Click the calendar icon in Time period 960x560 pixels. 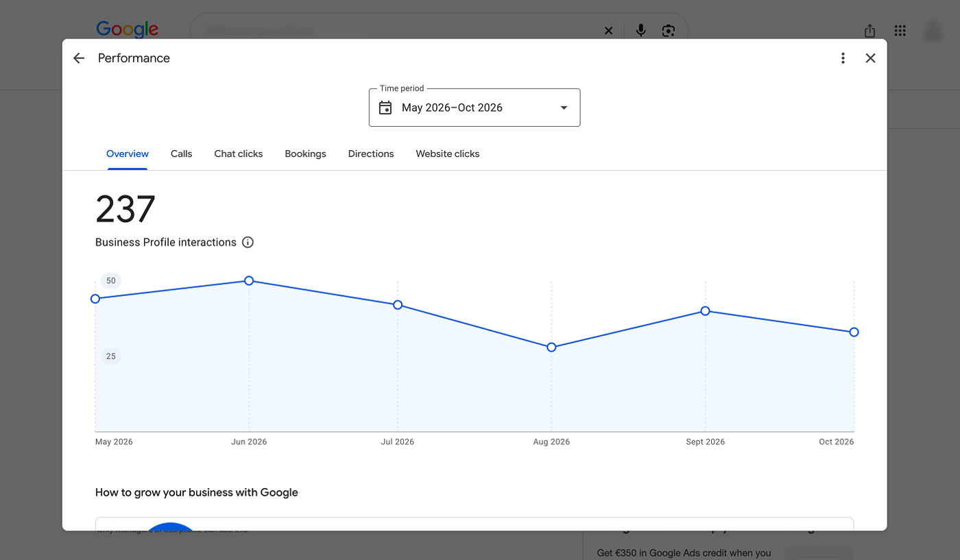click(385, 108)
